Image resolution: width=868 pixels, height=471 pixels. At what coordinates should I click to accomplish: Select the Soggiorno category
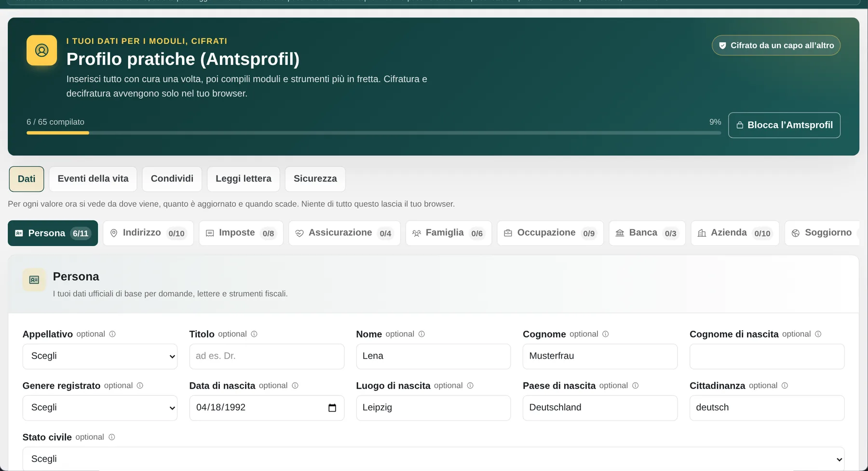pyautogui.click(x=822, y=233)
